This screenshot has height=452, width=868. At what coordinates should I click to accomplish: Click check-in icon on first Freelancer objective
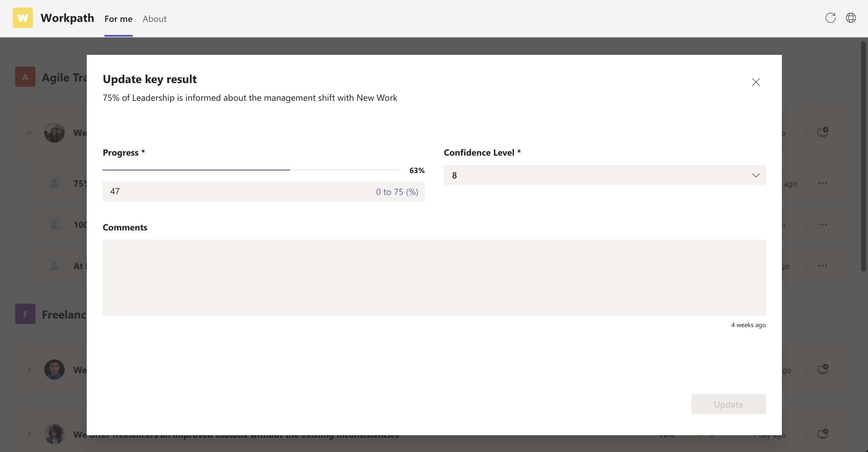tap(823, 369)
